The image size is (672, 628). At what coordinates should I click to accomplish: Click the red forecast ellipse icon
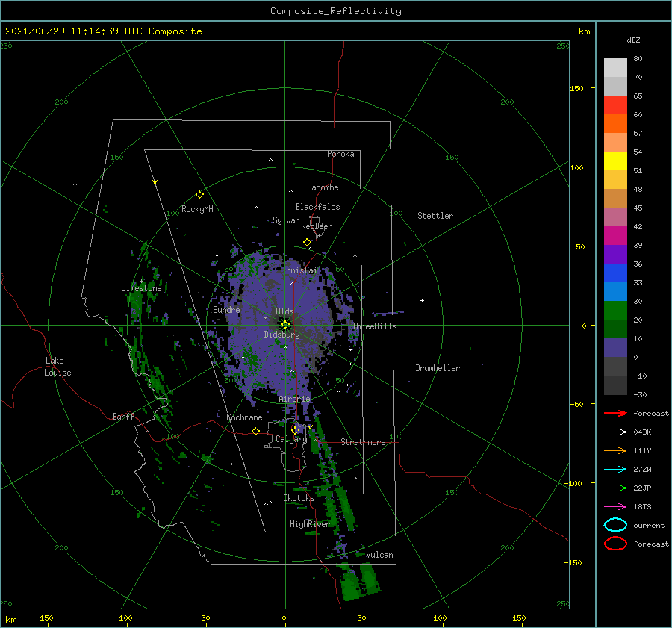click(x=615, y=544)
